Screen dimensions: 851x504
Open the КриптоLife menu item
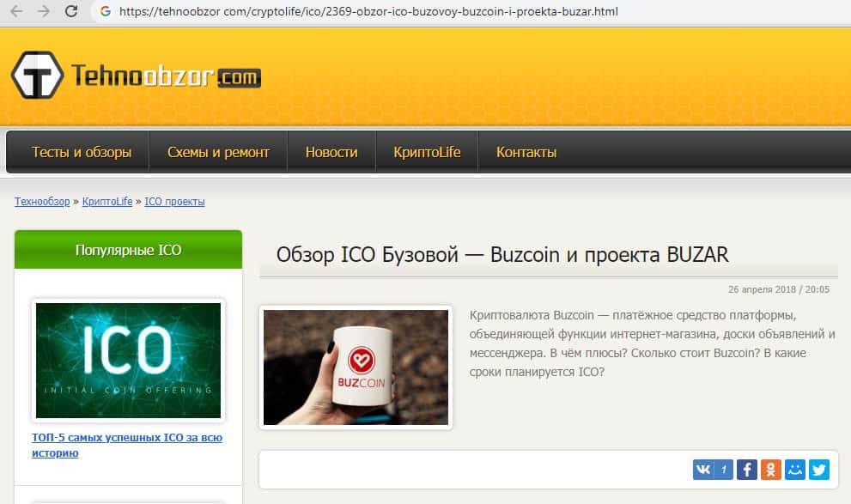tap(427, 152)
